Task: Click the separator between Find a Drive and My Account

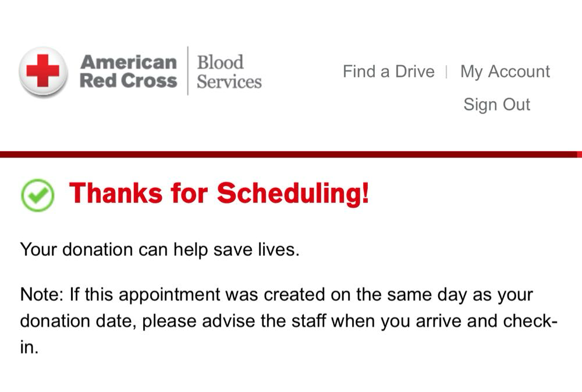Action: 446,72
